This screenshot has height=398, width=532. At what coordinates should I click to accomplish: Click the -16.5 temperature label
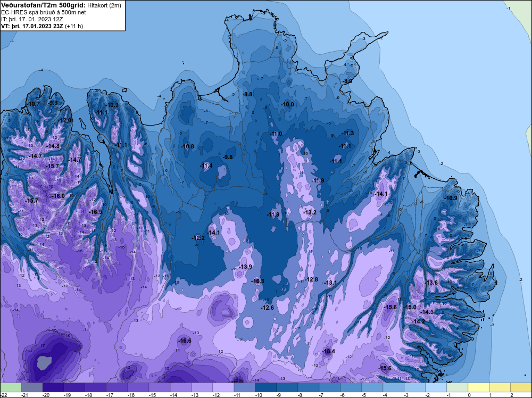coord(95,212)
